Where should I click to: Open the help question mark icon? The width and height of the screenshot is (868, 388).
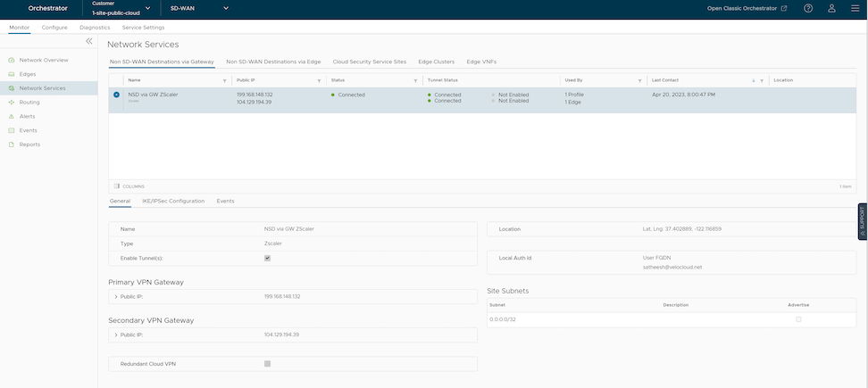tap(808, 8)
